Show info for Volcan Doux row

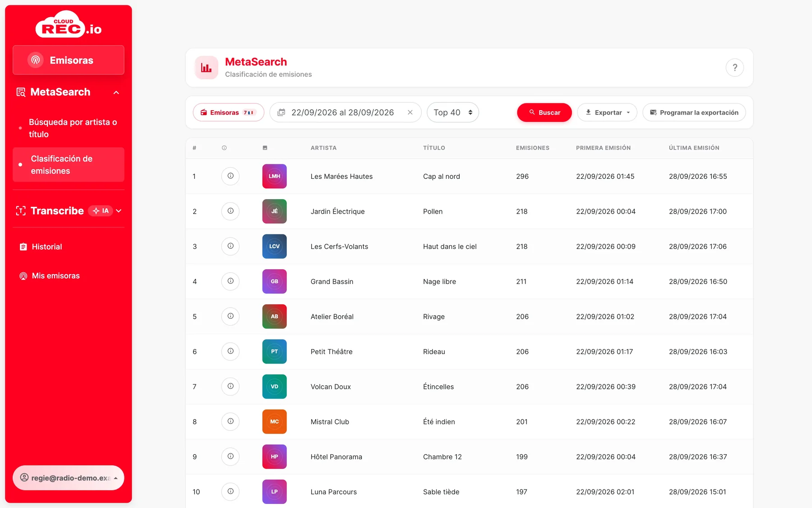pos(230,387)
